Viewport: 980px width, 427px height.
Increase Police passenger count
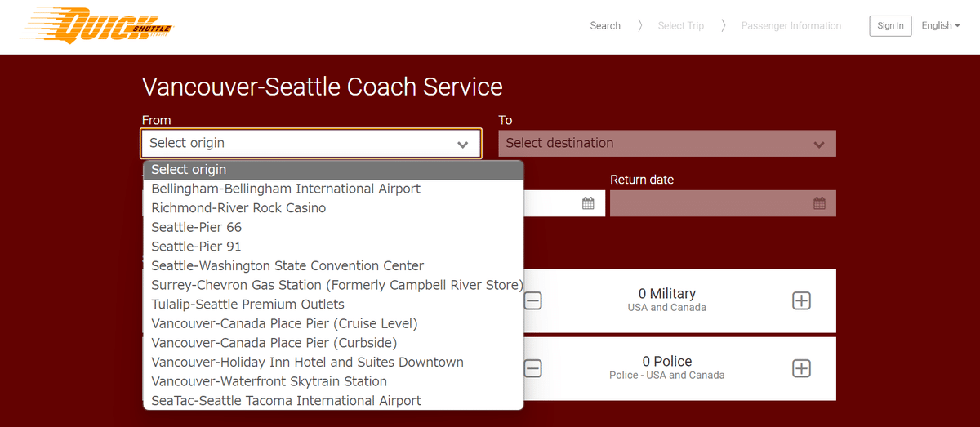pos(801,368)
